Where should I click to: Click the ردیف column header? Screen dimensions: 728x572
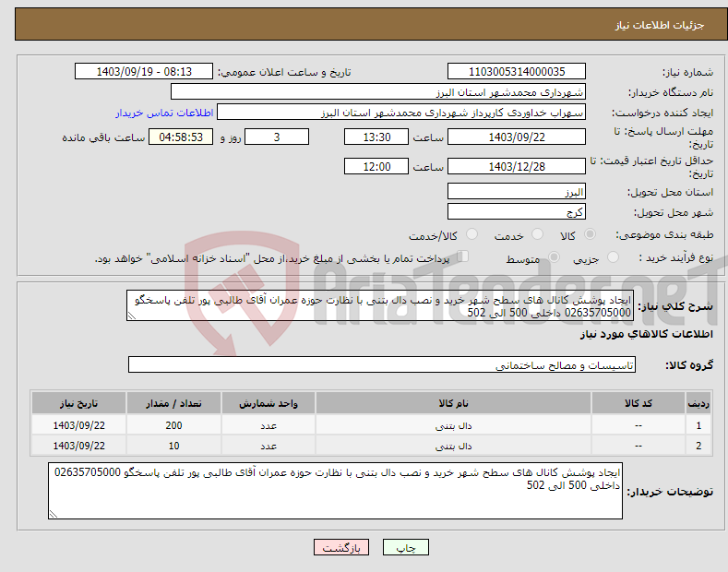point(698,403)
